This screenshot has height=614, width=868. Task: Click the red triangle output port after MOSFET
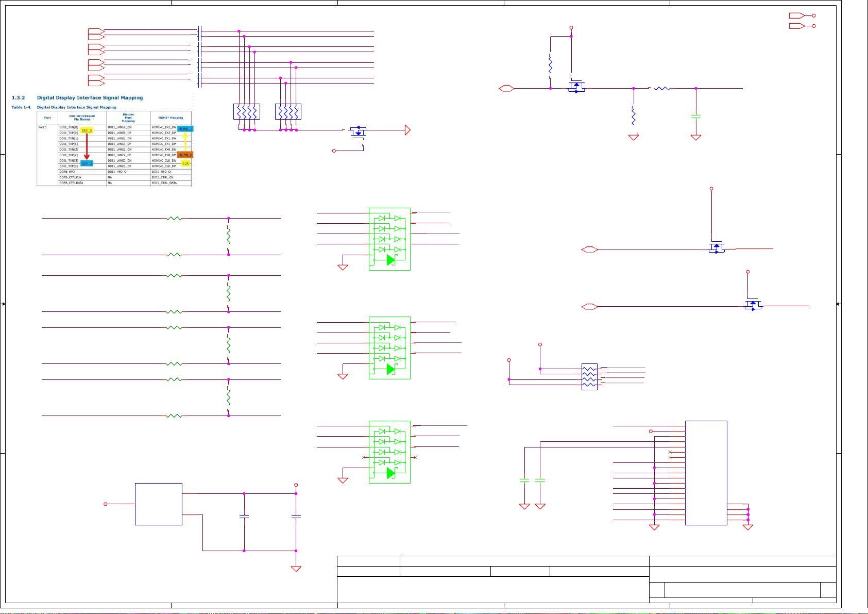[407, 130]
